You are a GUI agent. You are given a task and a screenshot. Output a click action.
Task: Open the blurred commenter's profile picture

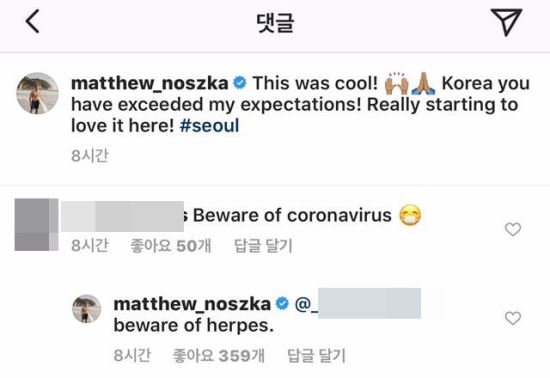[x=36, y=224]
